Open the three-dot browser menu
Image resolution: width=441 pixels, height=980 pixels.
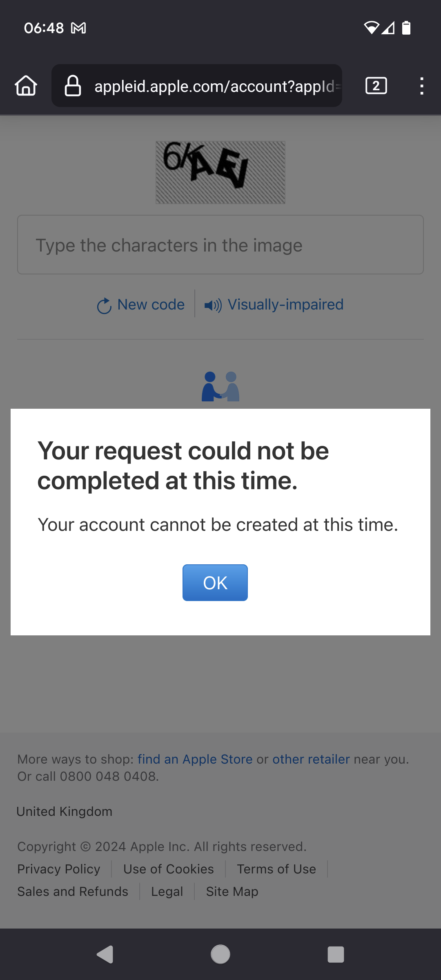click(422, 86)
